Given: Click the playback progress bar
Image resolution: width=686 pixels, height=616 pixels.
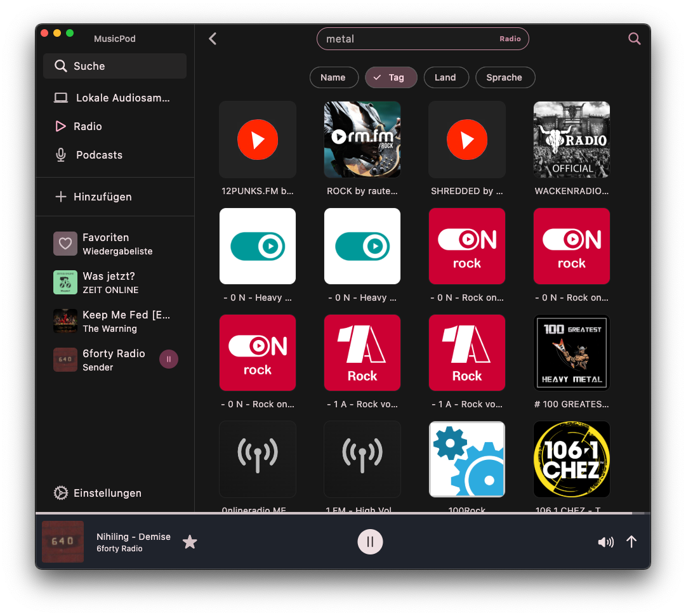Looking at the screenshot, I should (343, 513).
